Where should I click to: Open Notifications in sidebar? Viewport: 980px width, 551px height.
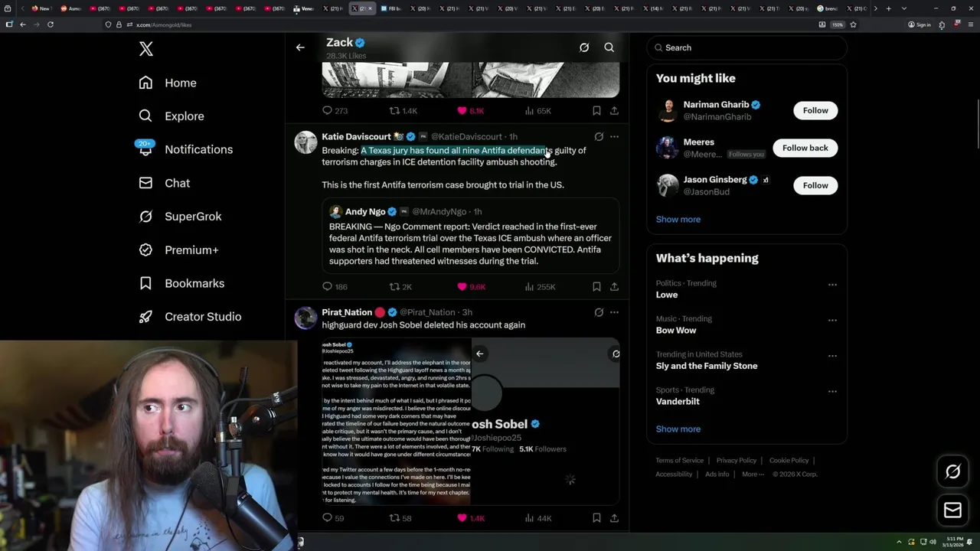click(186, 149)
